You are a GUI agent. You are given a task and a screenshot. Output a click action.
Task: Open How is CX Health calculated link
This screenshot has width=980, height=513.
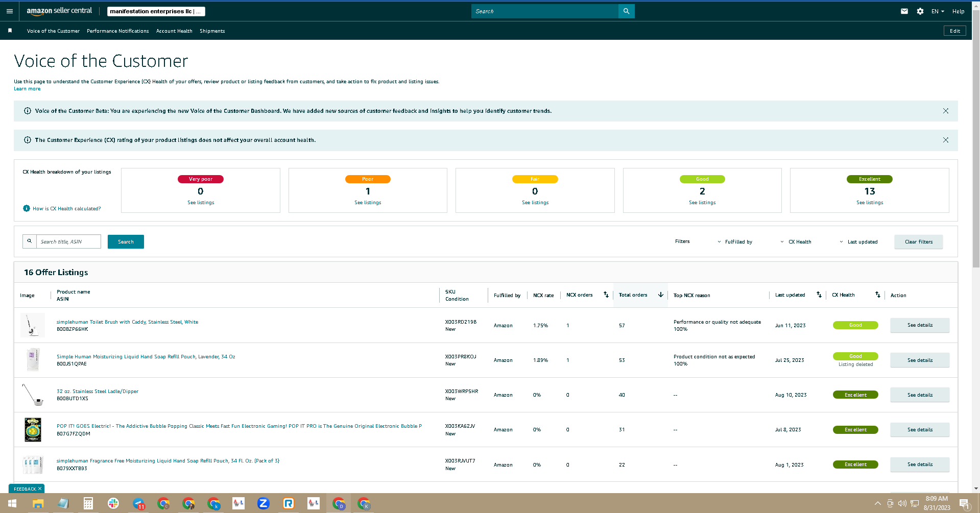[66, 209]
